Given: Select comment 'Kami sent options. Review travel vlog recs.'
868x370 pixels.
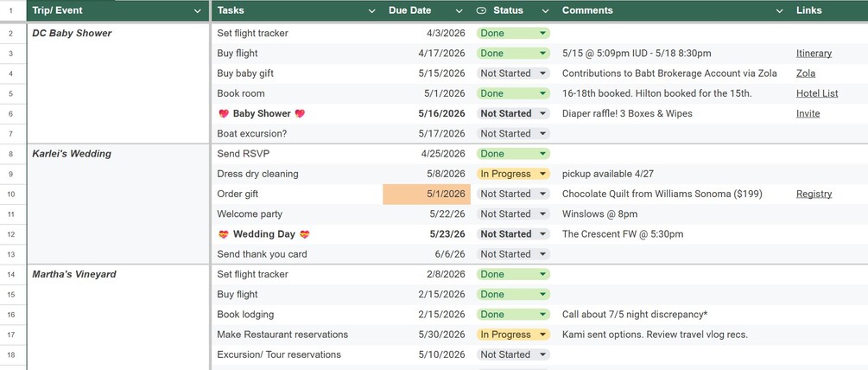Looking at the screenshot, I should (x=655, y=335).
